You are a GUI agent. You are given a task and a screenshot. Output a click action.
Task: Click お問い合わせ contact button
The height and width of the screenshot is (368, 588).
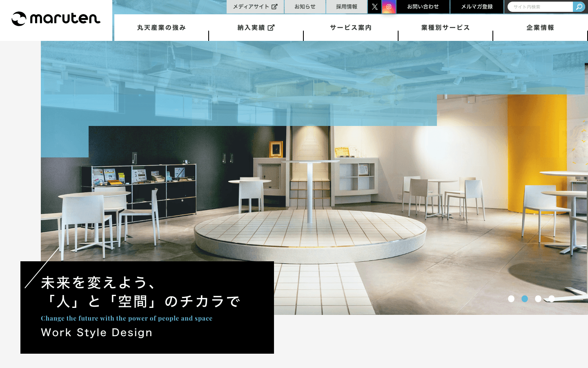coord(423,7)
